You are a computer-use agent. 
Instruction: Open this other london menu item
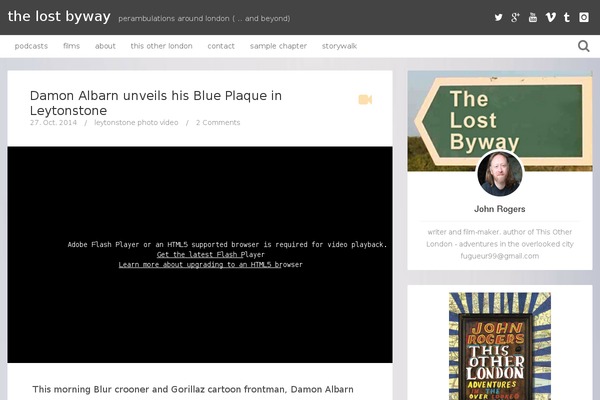(161, 46)
